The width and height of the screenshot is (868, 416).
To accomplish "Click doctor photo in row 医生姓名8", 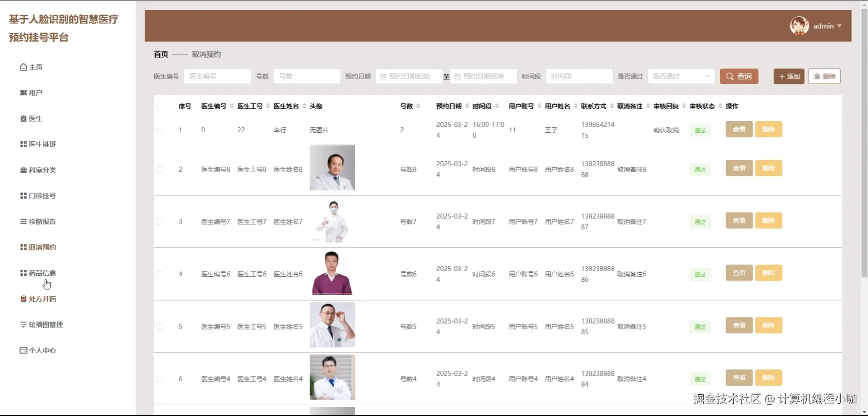I will 332,167.
